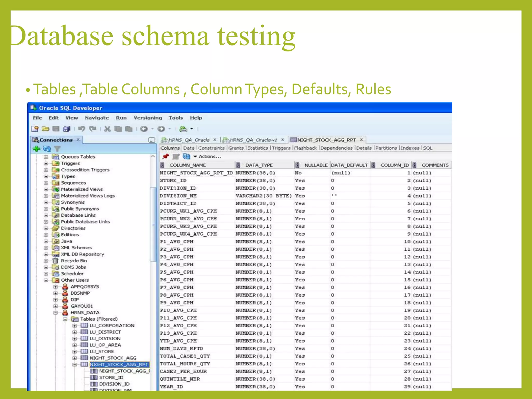Viewport: 532px width, 399px height.
Task: Open the File menu
Action: tap(37, 118)
